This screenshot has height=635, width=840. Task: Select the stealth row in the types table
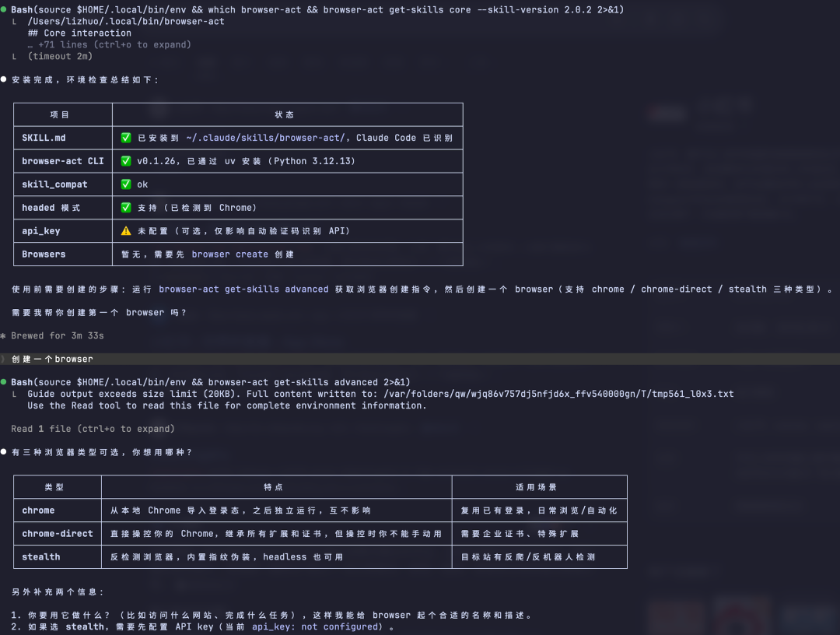(320, 556)
